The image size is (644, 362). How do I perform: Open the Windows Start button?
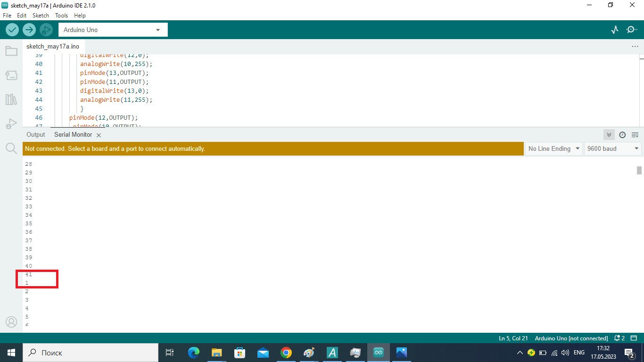pos(11,353)
